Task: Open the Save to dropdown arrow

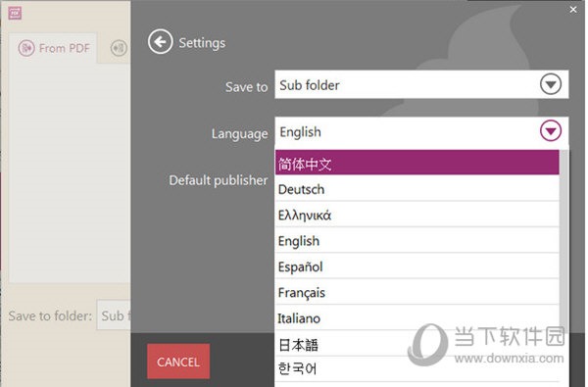Action: pyautogui.click(x=550, y=84)
